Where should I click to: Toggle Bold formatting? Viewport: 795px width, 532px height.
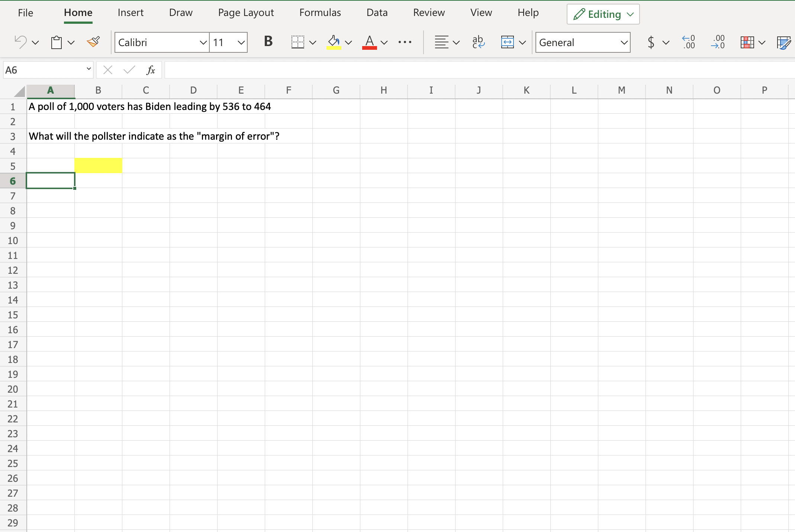268,42
